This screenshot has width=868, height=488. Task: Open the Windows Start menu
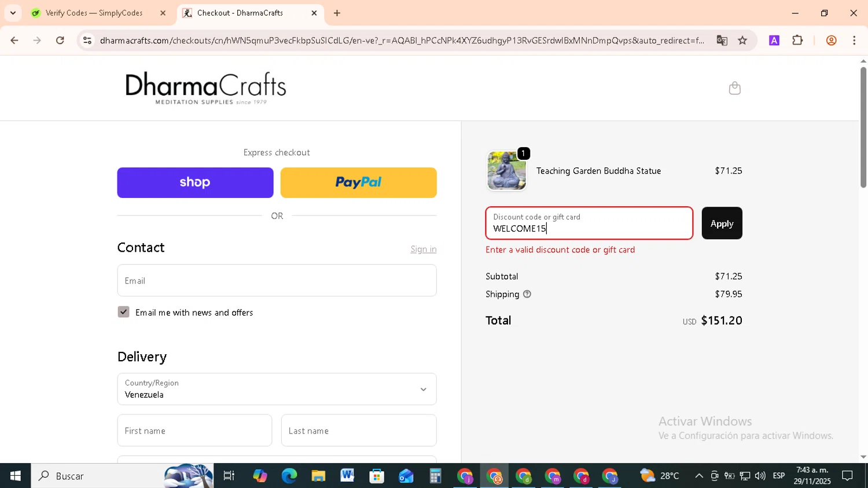click(16, 476)
